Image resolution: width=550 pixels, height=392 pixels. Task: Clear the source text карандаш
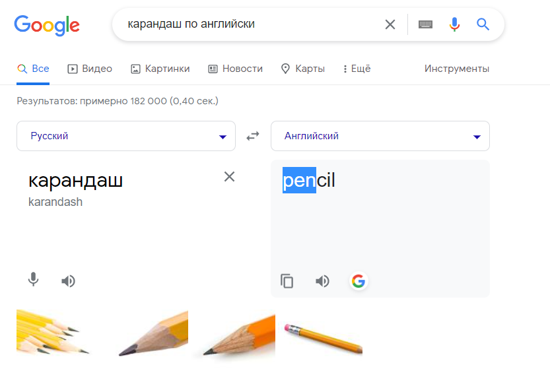tap(229, 176)
